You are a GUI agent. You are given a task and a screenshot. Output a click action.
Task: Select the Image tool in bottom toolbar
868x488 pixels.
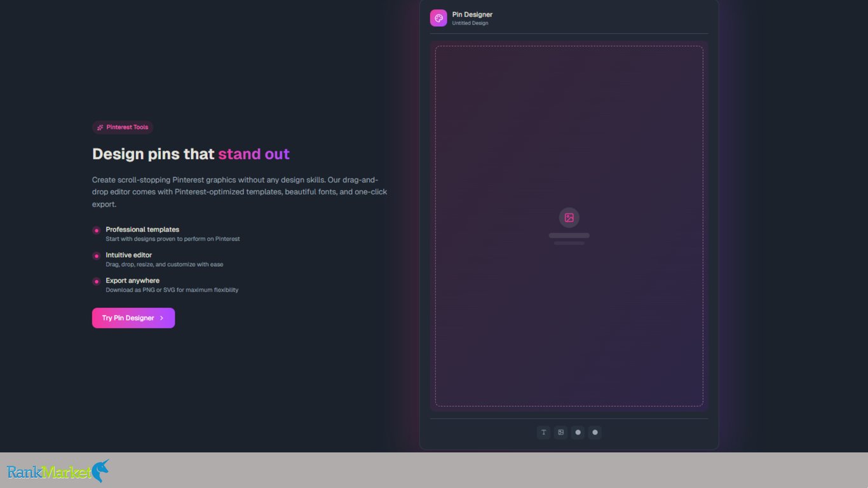560,432
